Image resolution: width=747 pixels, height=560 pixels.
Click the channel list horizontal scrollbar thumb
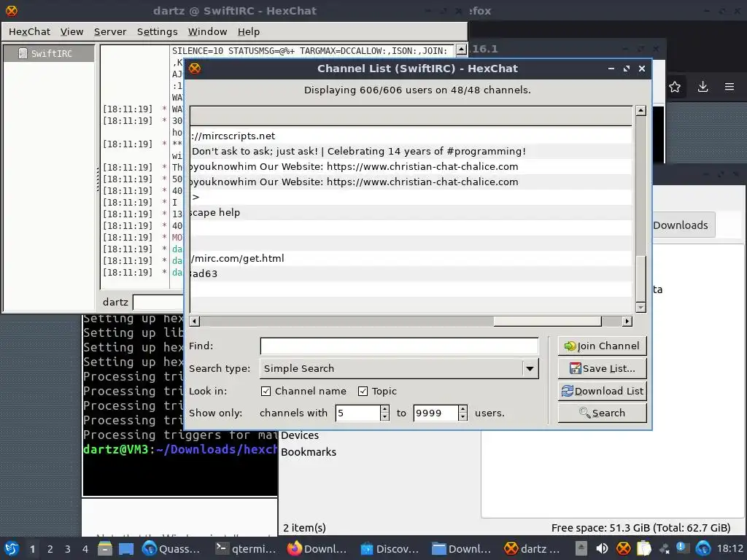tap(547, 321)
